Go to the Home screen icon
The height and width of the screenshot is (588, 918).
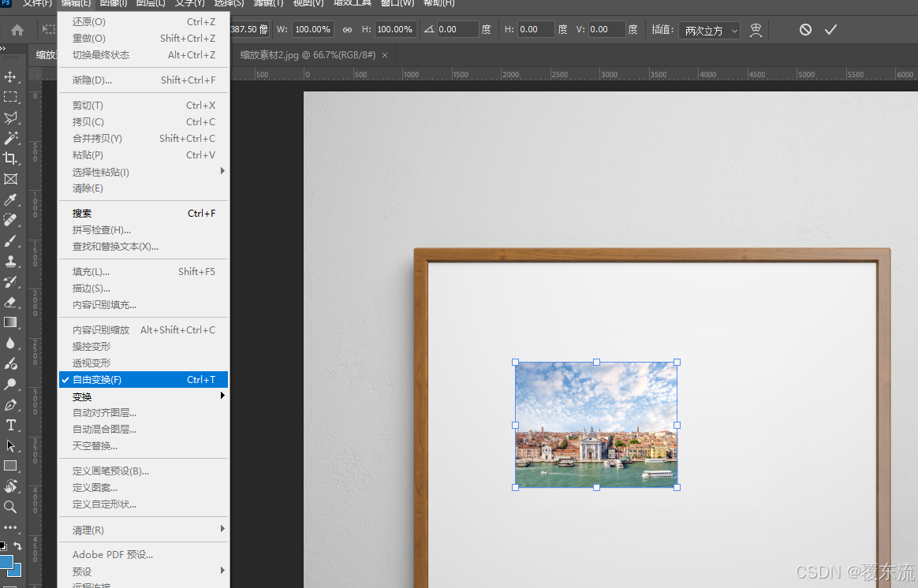tap(17, 30)
